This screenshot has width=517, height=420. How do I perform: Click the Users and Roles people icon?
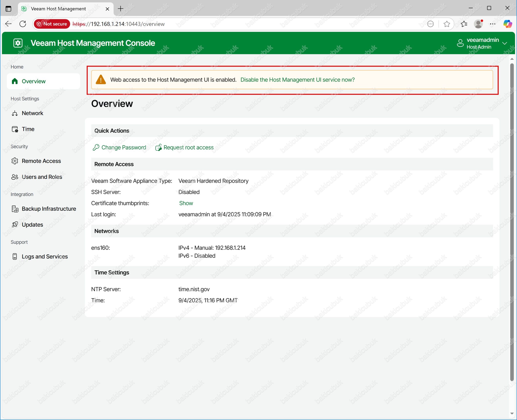click(15, 177)
